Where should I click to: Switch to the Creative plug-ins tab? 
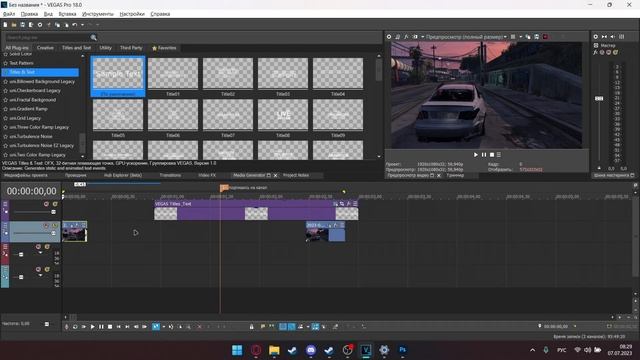pyautogui.click(x=45, y=48)
